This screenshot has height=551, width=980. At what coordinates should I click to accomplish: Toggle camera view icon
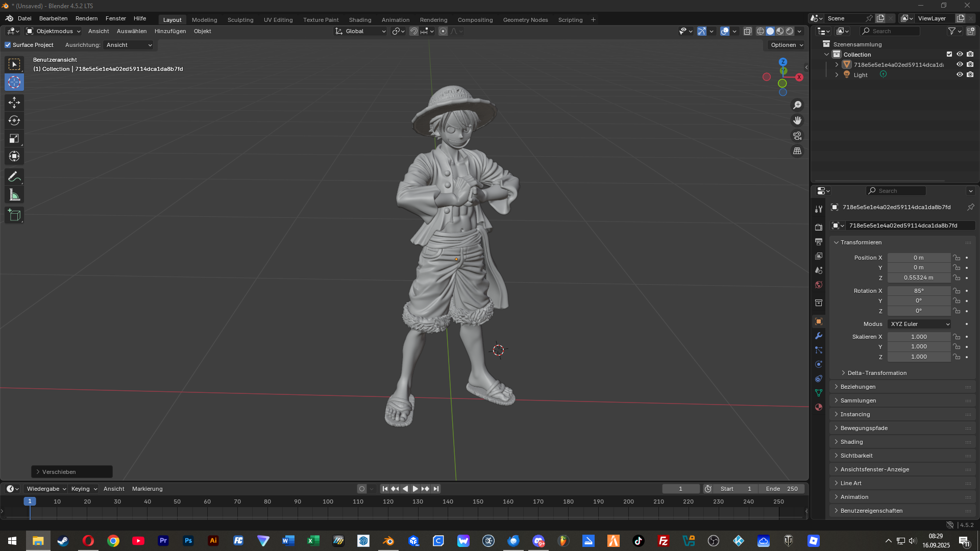(797, 136)
